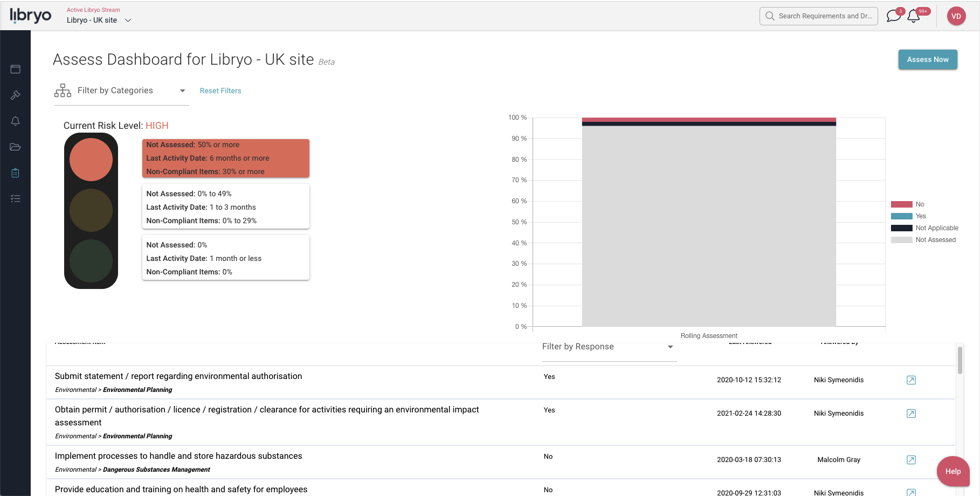The width and height of the screenshot is (980, 496).
Task: Click the Assess Now button
Action: pyautogui.click(x=927, y=59)
